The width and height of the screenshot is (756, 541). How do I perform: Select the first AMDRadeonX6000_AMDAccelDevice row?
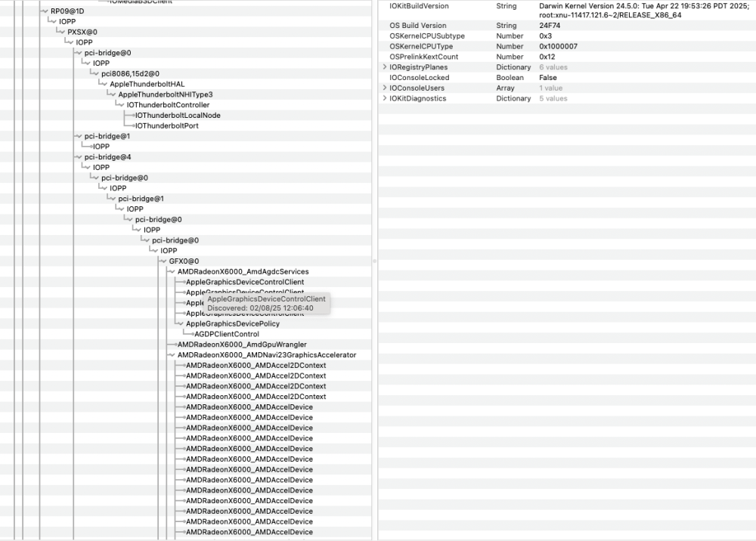pyautogui.click(x=249, y=407)
